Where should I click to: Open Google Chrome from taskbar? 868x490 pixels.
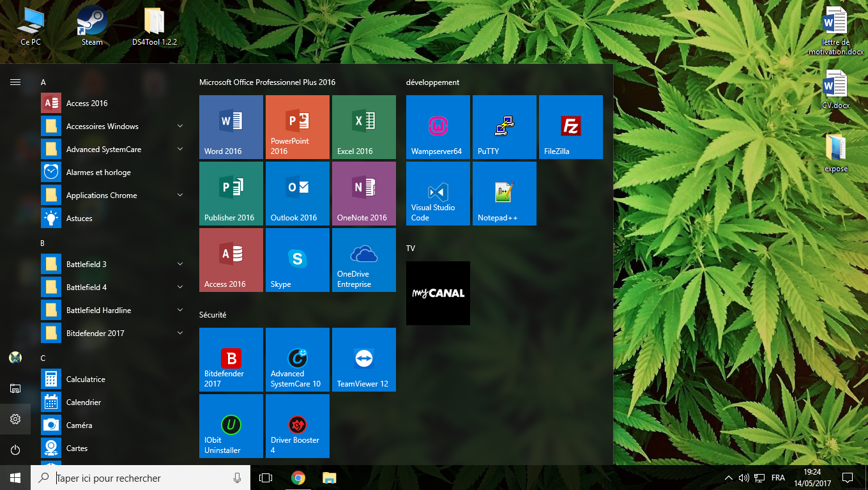click(x=298, y=478)
